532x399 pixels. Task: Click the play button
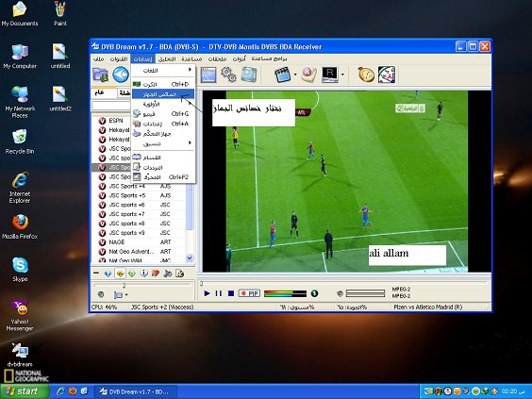[x=207, y=293]
